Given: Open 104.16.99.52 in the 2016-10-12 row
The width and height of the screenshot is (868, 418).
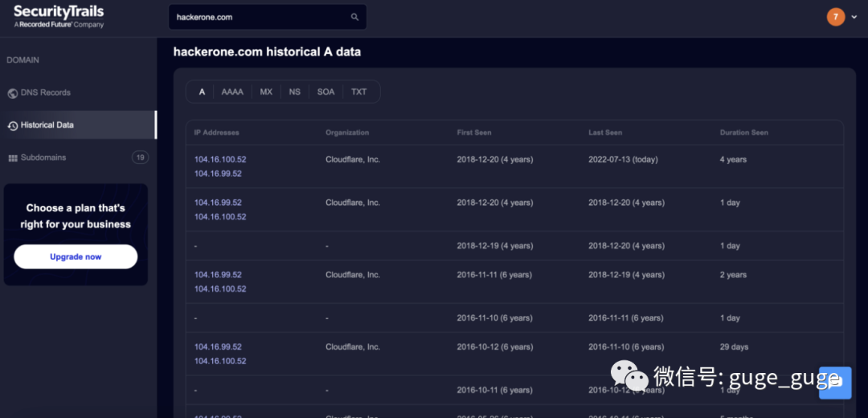Looking at the screenshot, I should click(x=218, y=346).
